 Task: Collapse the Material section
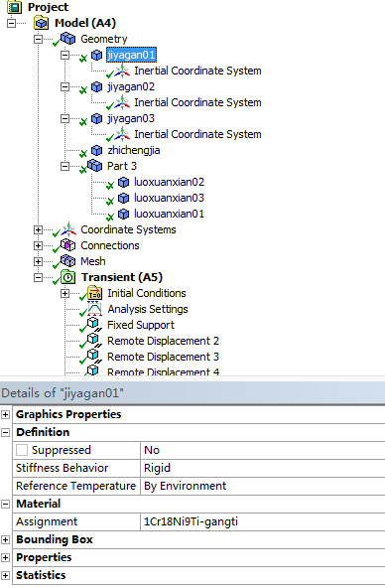(5, 504)
